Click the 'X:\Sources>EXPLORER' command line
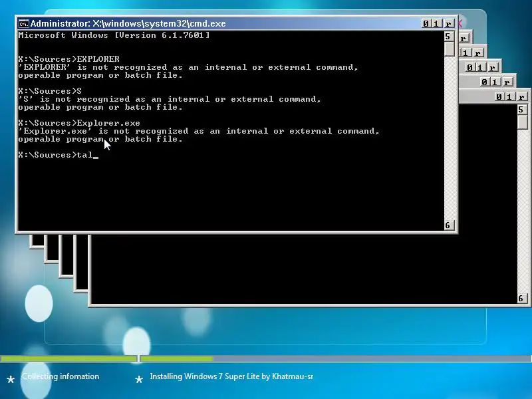 (69, 59)
